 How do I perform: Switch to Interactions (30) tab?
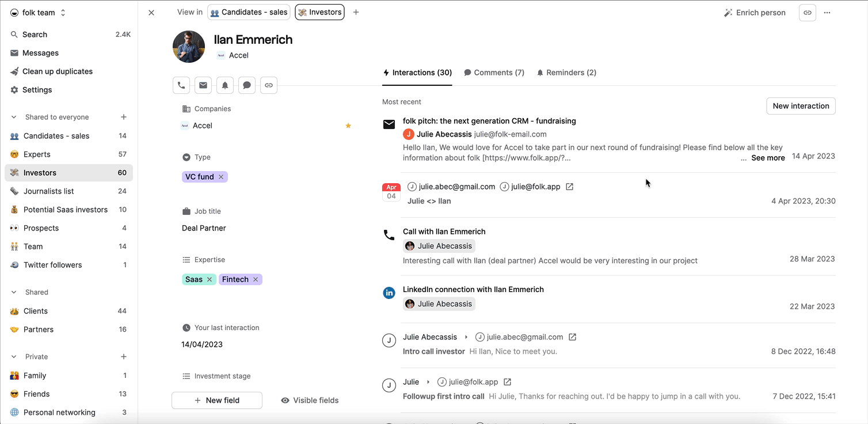click(x=417, y=73)
